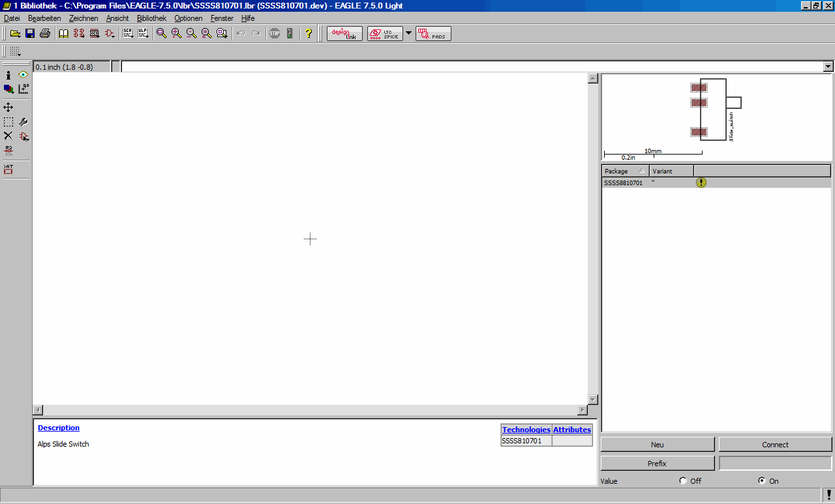Click the Use library book icon
The height and width of the screenshot is (504, 835).
64,33
